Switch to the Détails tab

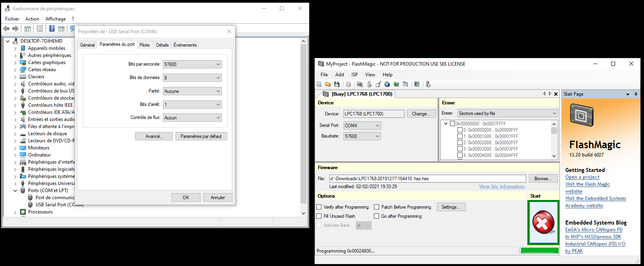162,45
